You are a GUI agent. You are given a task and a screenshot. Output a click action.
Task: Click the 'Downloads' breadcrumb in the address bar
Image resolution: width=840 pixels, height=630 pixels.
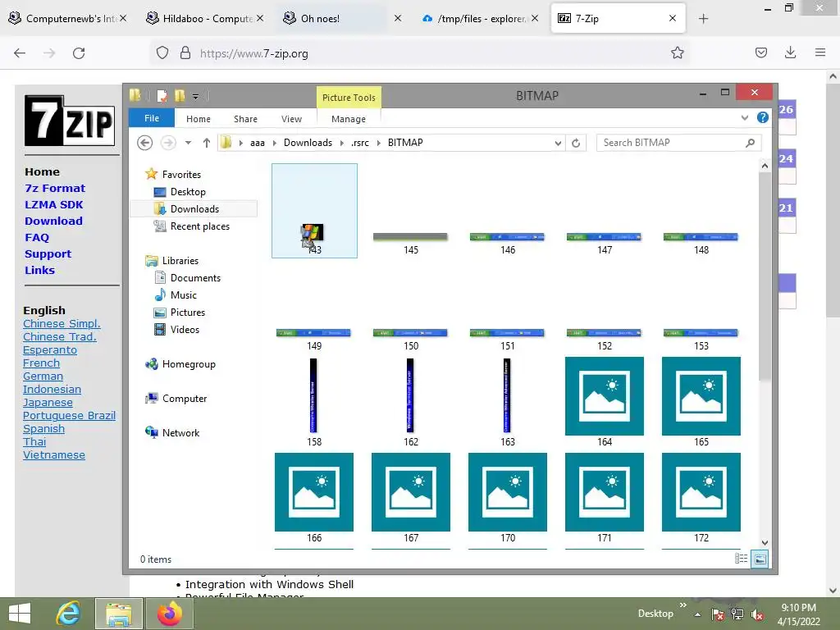pyautogui.click(x=308, y=143)
